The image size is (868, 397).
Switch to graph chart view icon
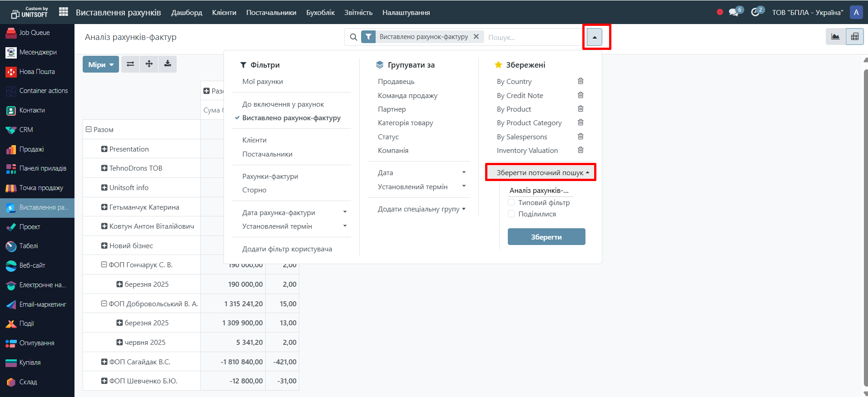(835, 37)
